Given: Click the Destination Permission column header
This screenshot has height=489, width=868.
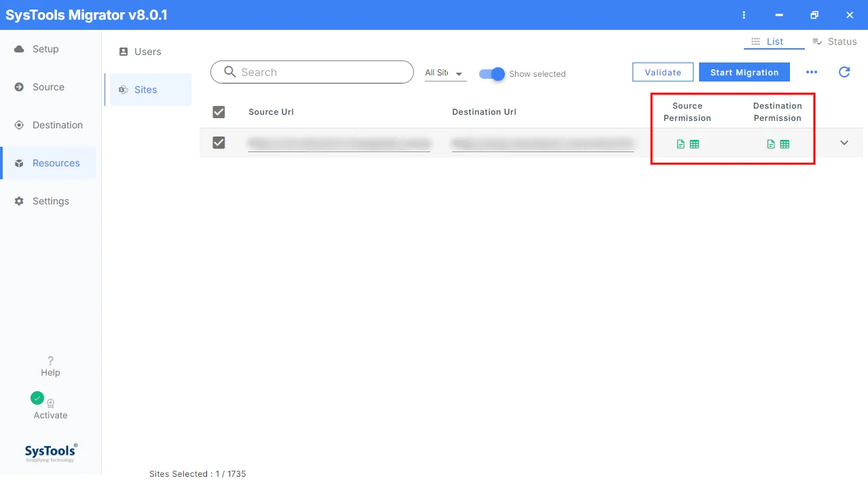Looking at the screenshot, I should [x=778, y=112].
